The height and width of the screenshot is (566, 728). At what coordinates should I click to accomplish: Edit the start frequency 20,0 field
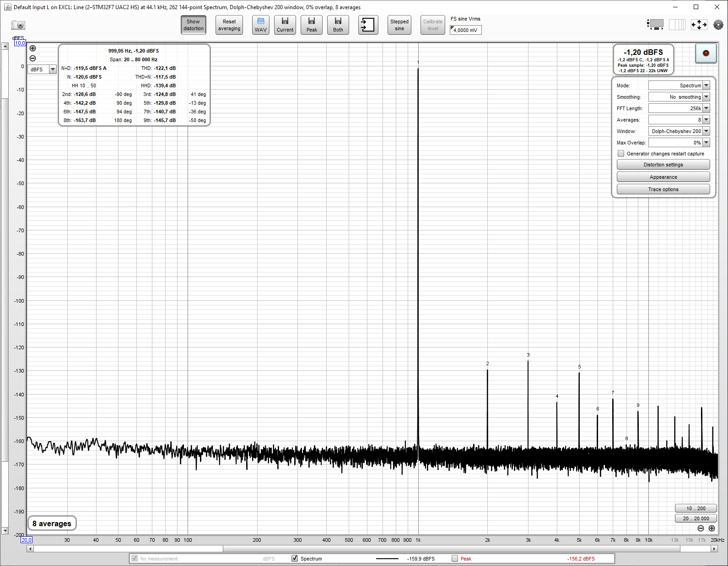(x=27, y=540)
